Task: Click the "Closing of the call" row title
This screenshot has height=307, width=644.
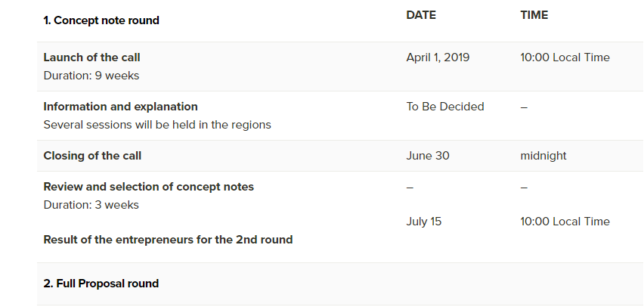Action: [x=92, y=156]
